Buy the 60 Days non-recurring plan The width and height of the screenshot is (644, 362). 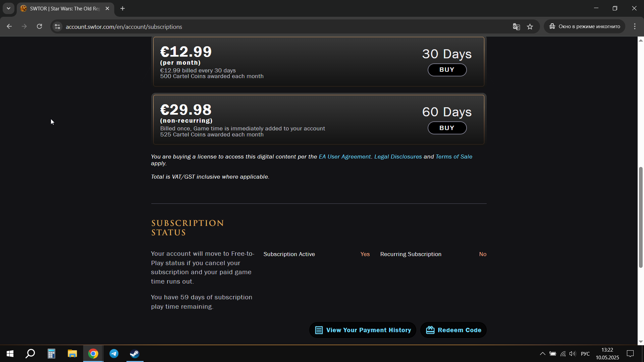447,128
